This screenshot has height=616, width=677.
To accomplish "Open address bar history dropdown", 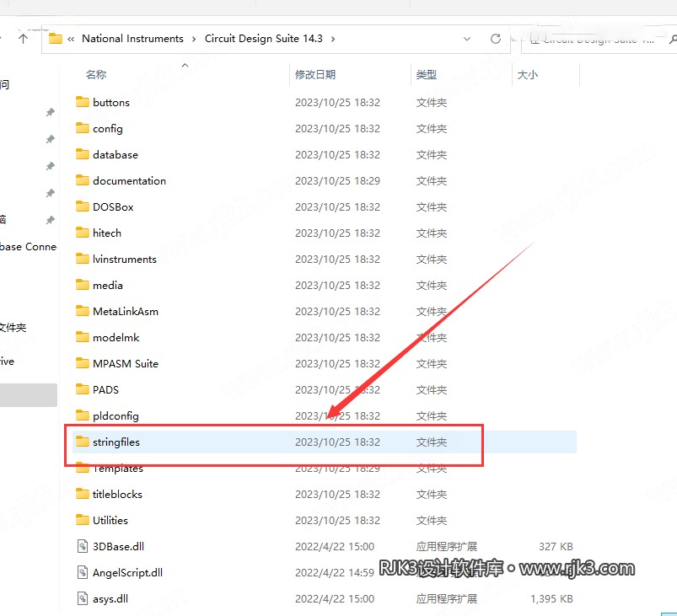I will [467, 39].
